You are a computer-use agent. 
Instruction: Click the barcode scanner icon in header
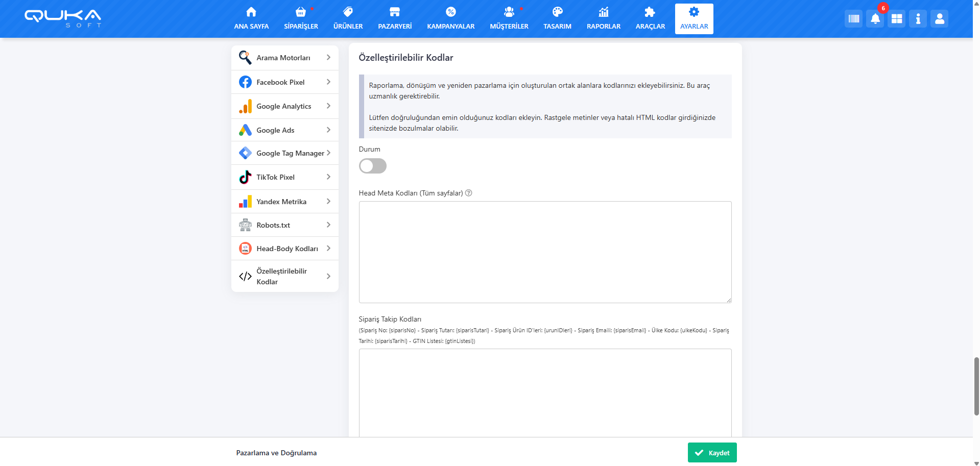[x=853, y=19]
